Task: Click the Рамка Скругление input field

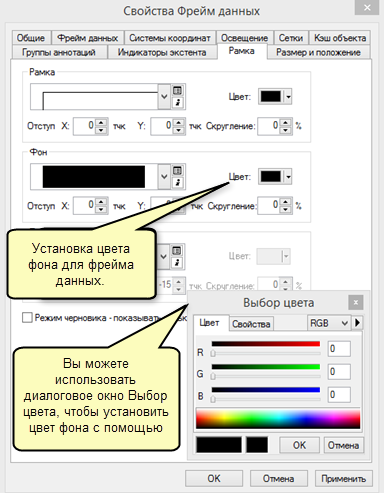Action: click(x=269, y=126)
